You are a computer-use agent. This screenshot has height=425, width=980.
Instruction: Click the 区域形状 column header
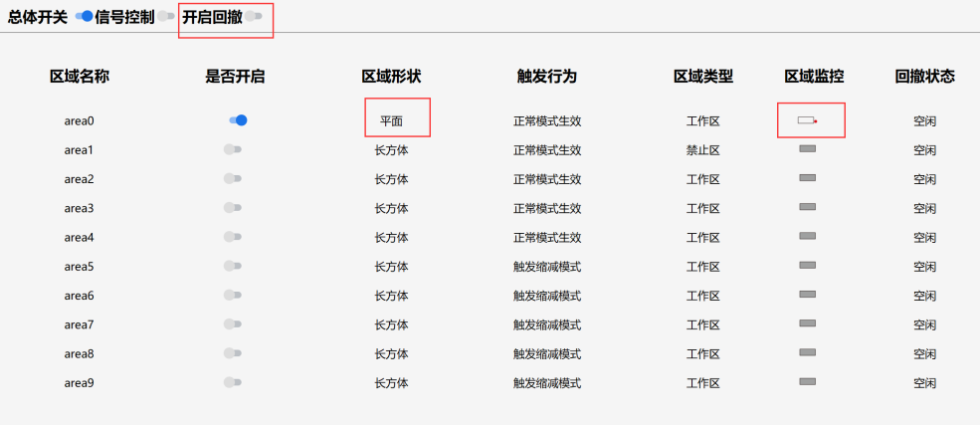(x=391, y=77)
